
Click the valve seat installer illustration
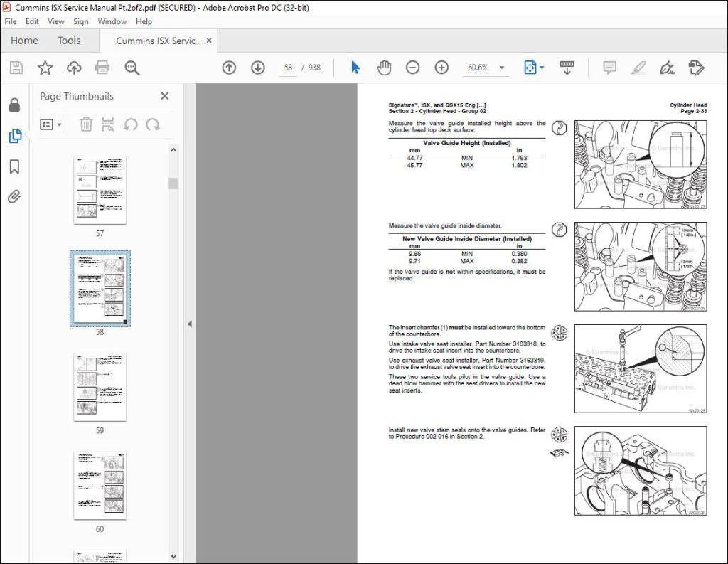(x=641, y=369)
